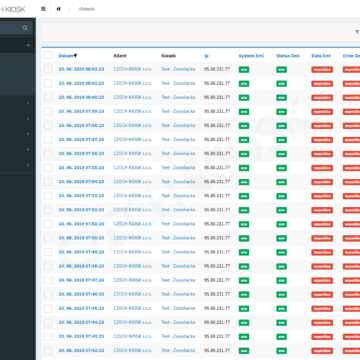Expand the second collapsed sidebar menu chevron
The width and height of the screenshot is (360, 360).
pos(28,119)
